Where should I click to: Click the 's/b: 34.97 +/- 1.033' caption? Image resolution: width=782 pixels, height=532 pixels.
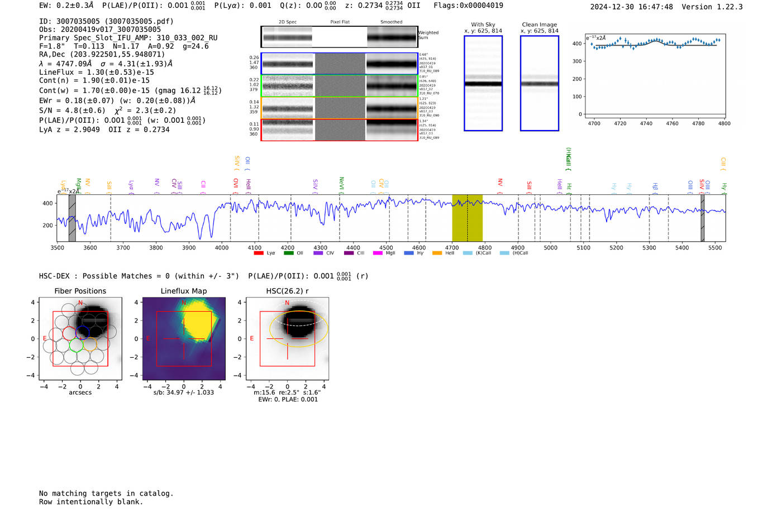click(184, 392)
